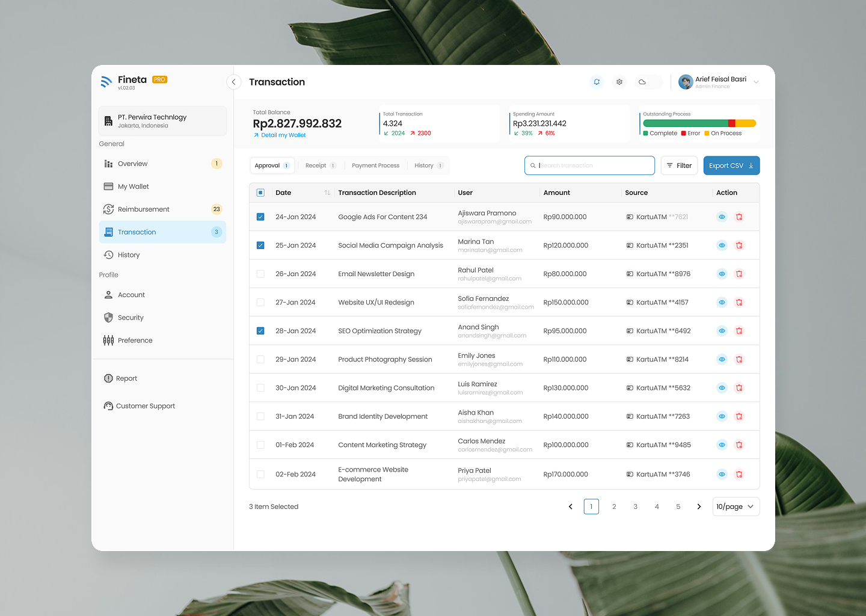View Brand Identity Development transaction
This screenshot has height=616, width=866.
pyautogui.click(x=722, y=416)
